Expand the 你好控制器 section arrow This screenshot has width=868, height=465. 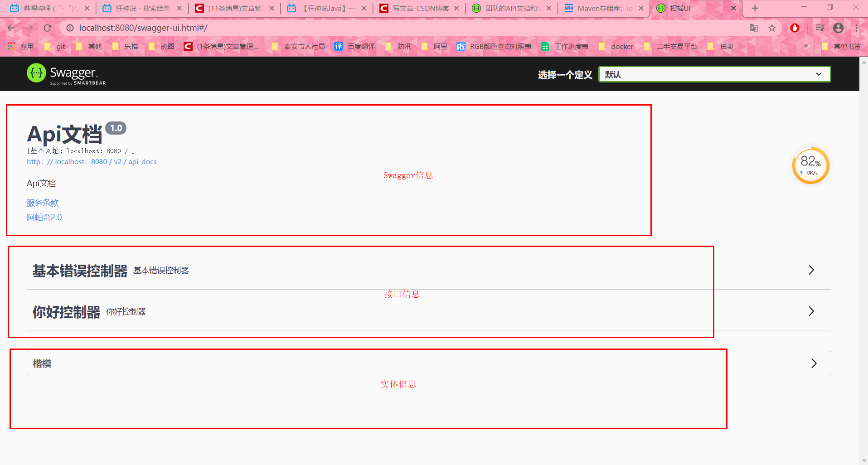pyautogui.click(x=811, y=311)
